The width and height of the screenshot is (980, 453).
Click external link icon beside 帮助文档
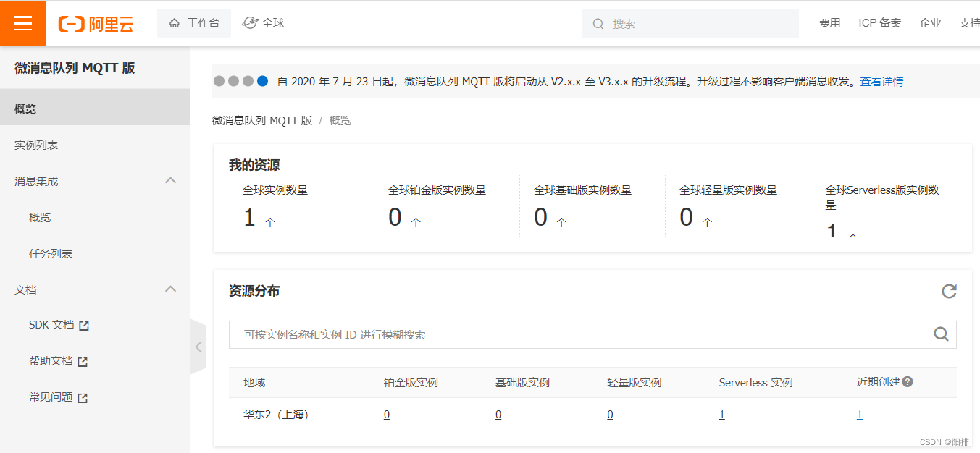pos(83,362)
